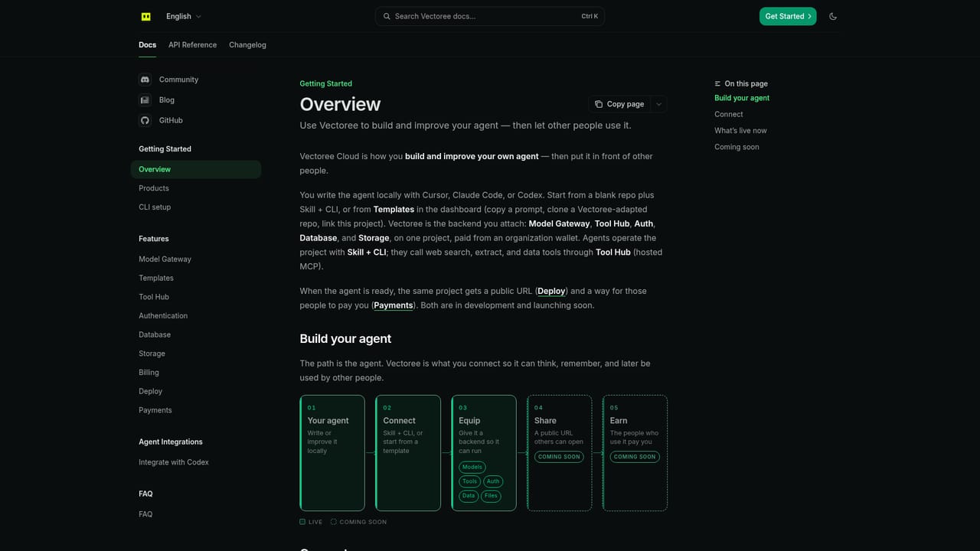Open CLI setup in the sidebar
Image resolution: width=980 pixels, height=551 pixels.
[196, 207]
